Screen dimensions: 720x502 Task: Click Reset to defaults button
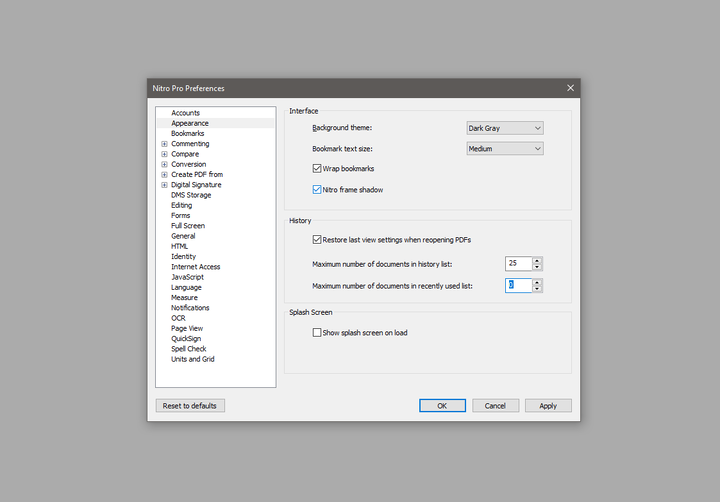pos(190,406)
